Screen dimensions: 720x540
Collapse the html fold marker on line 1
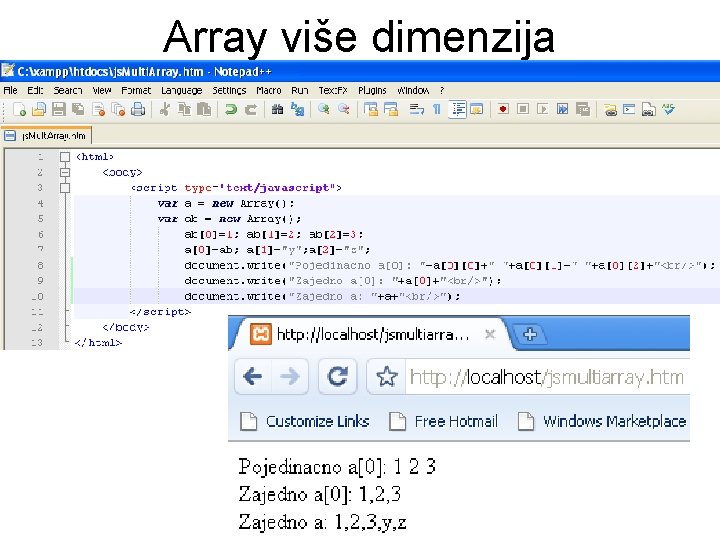coord(65,157)
